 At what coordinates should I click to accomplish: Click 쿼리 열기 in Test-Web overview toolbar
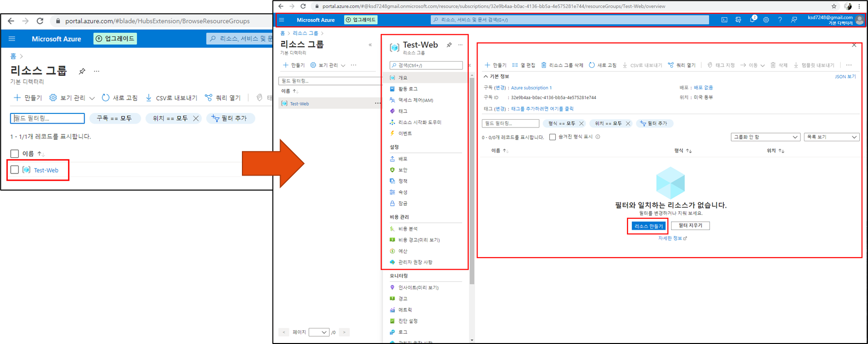tap(681, 65)
